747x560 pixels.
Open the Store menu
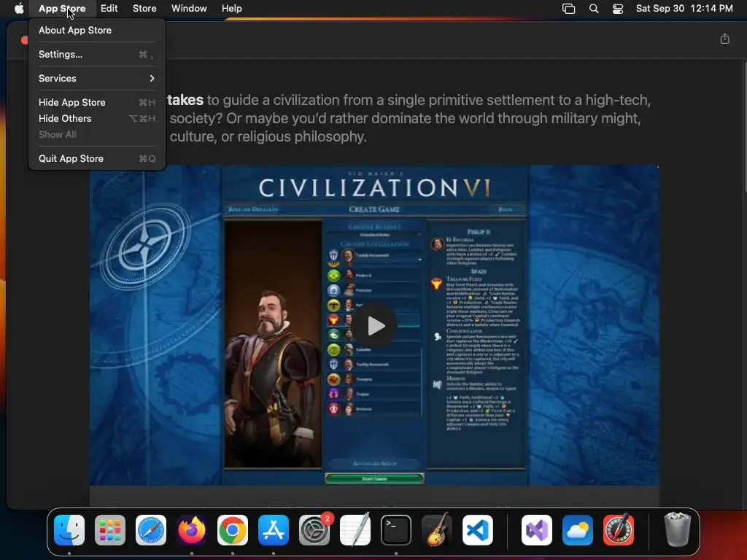coord(144,9)
